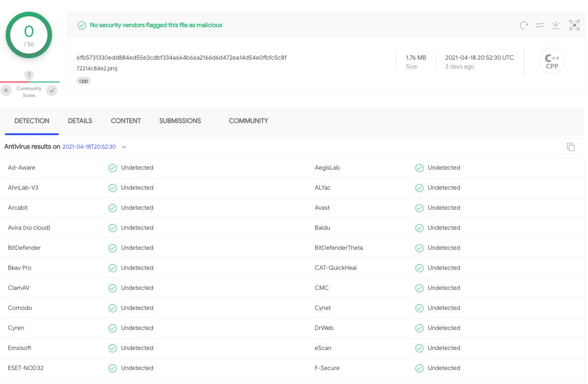Click the ALYac vendor name
The image size is (588, 384).
click(323, 188)
